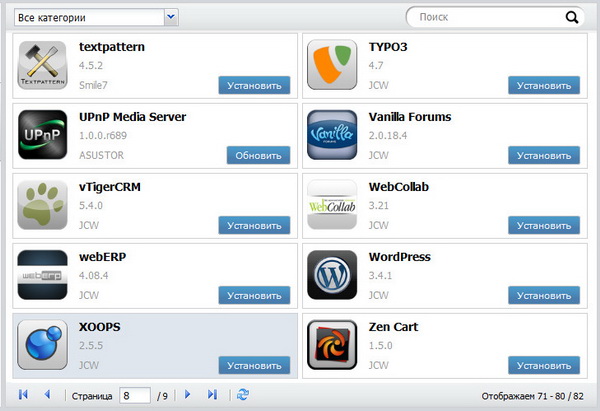This screenshot has height=411, width=600.
Task: Install WordPress with 'Установить' button
Action: (543, 295)
